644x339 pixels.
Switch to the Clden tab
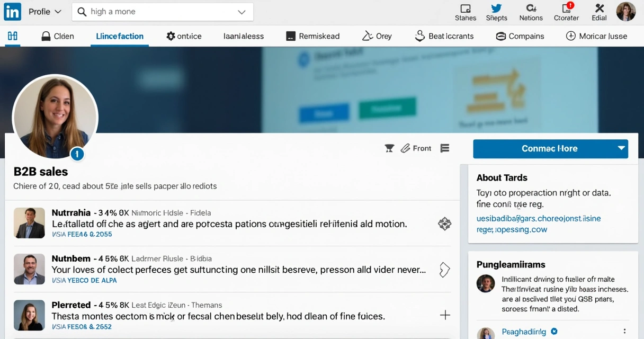pyautogui.click(x=57, y=36)
